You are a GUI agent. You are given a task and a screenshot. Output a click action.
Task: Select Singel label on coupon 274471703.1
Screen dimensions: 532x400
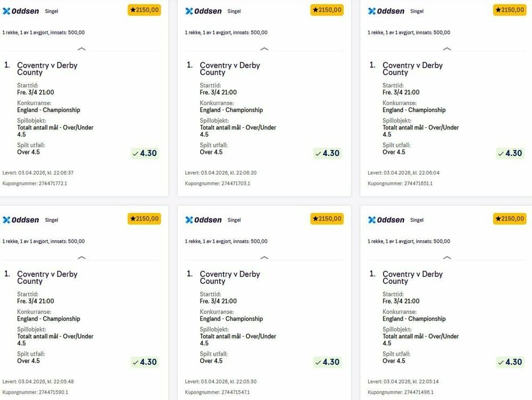(x=234, y=11)
